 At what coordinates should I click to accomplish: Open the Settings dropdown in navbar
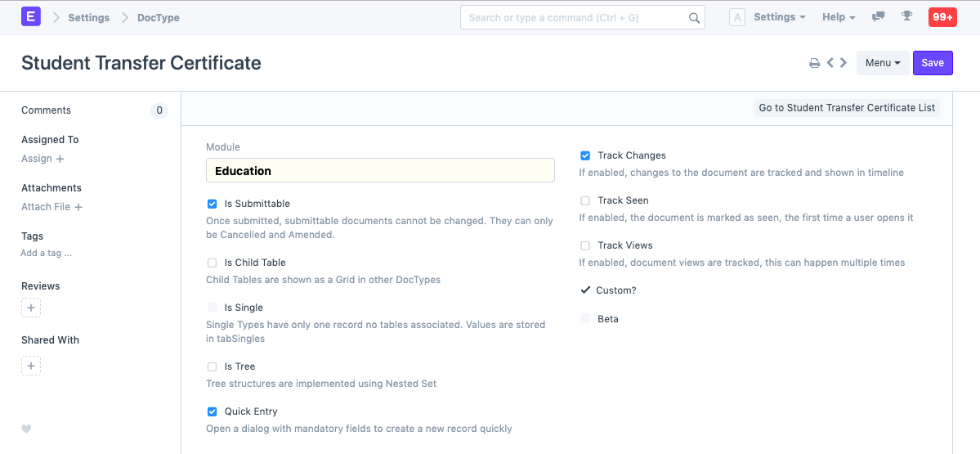click(x=780, y=17)
